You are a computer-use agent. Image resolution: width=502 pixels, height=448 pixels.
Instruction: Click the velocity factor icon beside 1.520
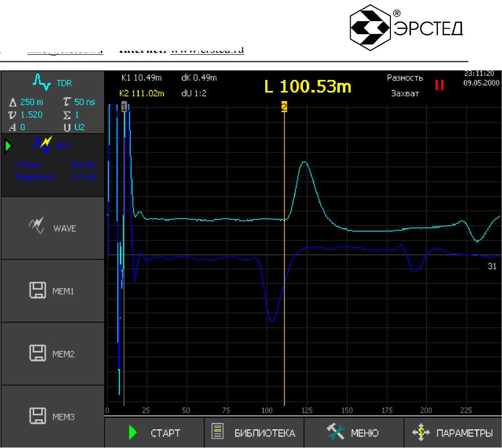pyautogui.click(x=12, y=115)
